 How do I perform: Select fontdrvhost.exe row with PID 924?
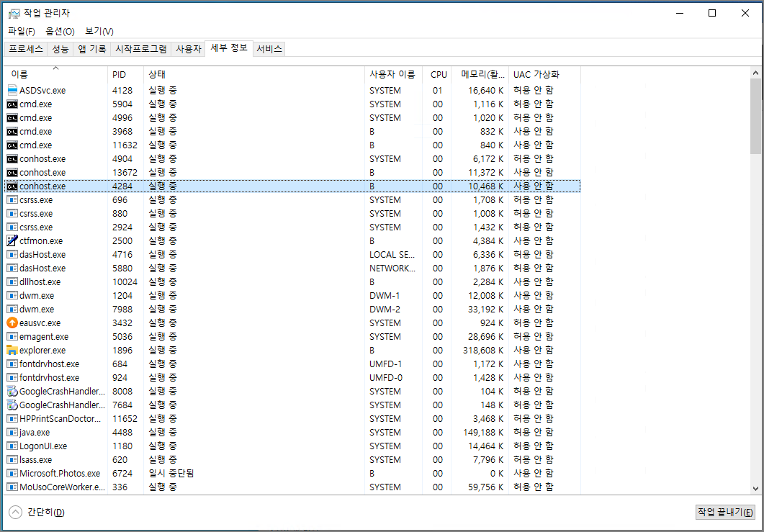pos(292,377)
